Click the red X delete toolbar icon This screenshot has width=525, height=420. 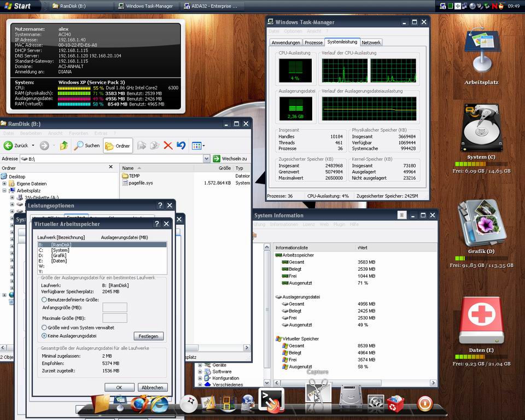pos(168,145)
